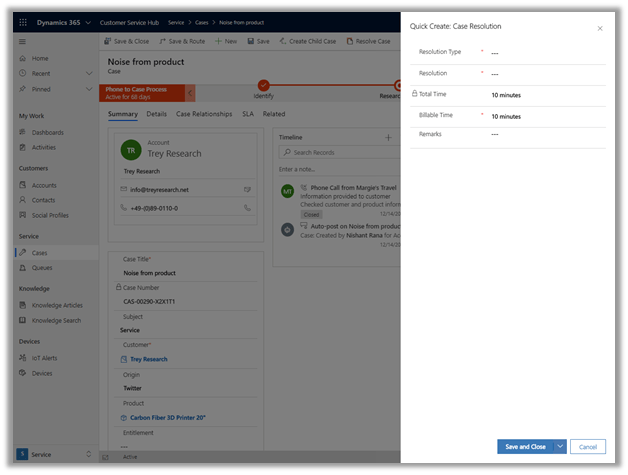This screenshot has height=475, width=628.
Task: Close the Quick Create panel
Action: [x=600, y=28]
